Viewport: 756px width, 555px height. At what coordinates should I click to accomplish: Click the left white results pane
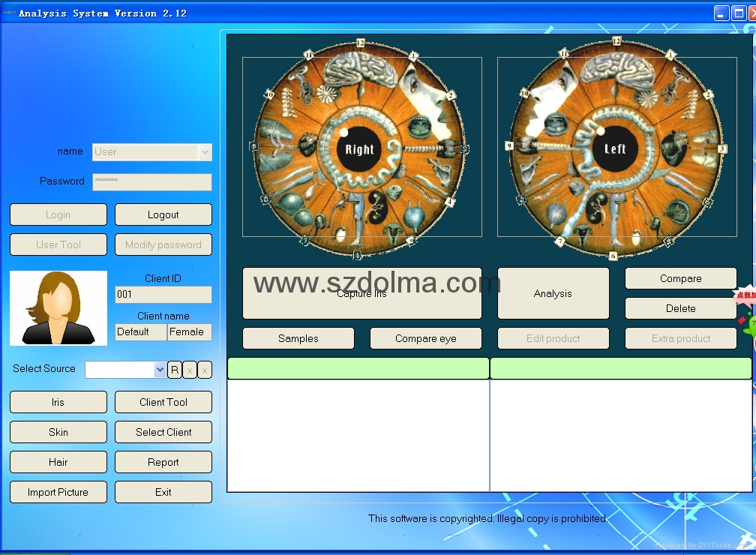coord(358,436)
